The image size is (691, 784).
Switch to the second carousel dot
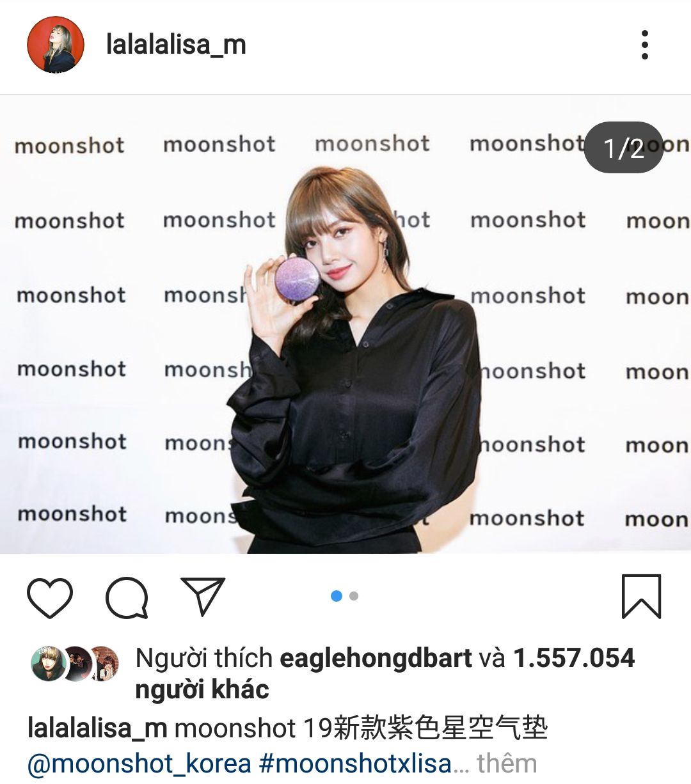354,596
